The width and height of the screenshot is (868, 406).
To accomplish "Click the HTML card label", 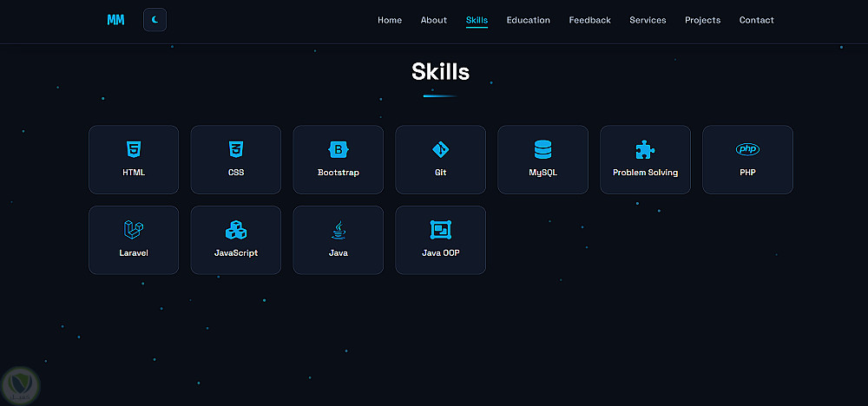I will click(134, 173).
